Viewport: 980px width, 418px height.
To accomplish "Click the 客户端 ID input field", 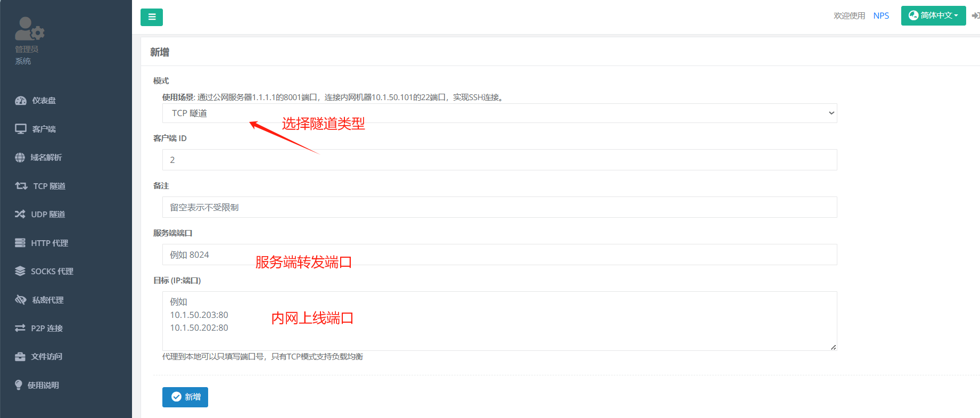I will click(499, 160).
